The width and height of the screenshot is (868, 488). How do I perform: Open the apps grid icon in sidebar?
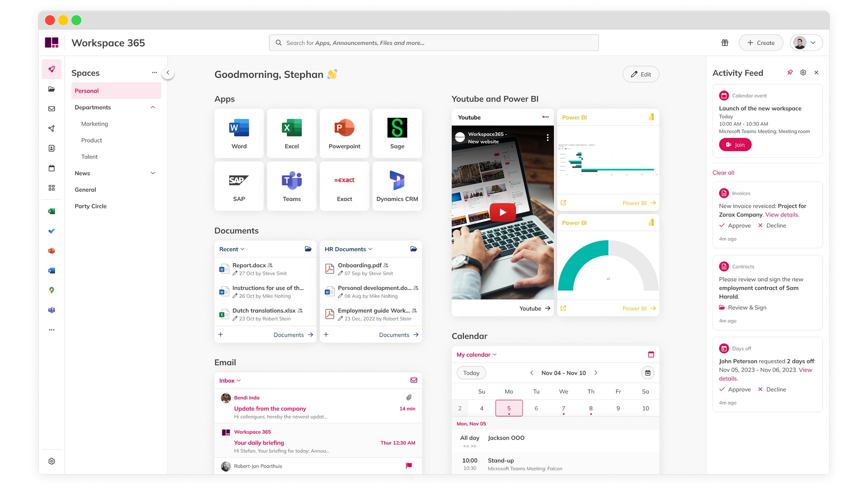click(52, 188)
